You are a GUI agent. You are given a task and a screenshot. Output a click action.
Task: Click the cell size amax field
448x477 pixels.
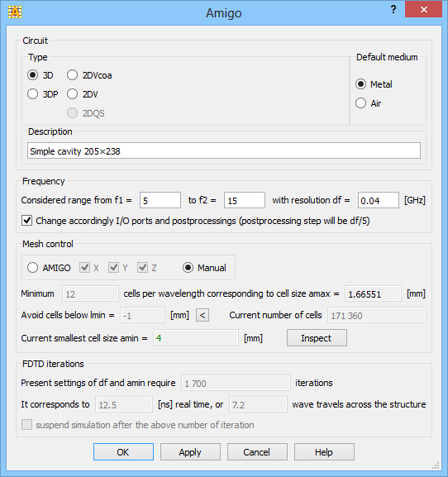coord(373,293)
